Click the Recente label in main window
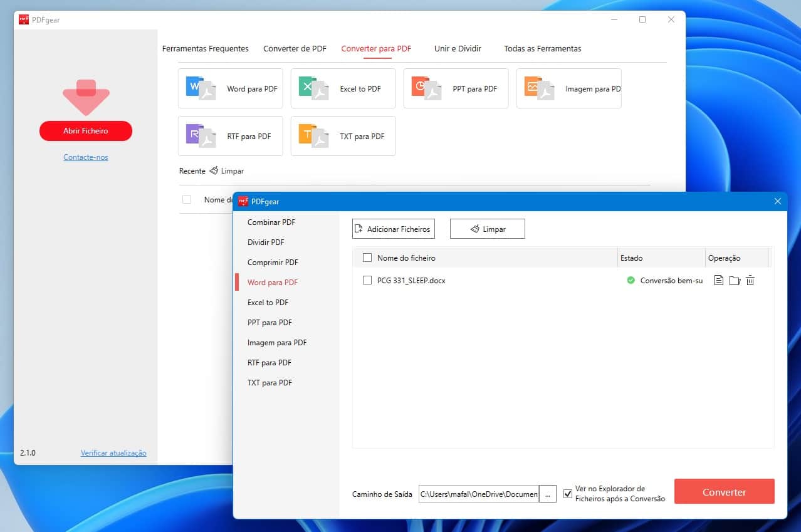This screenshot has width=801, height=532. pos(192,170)
